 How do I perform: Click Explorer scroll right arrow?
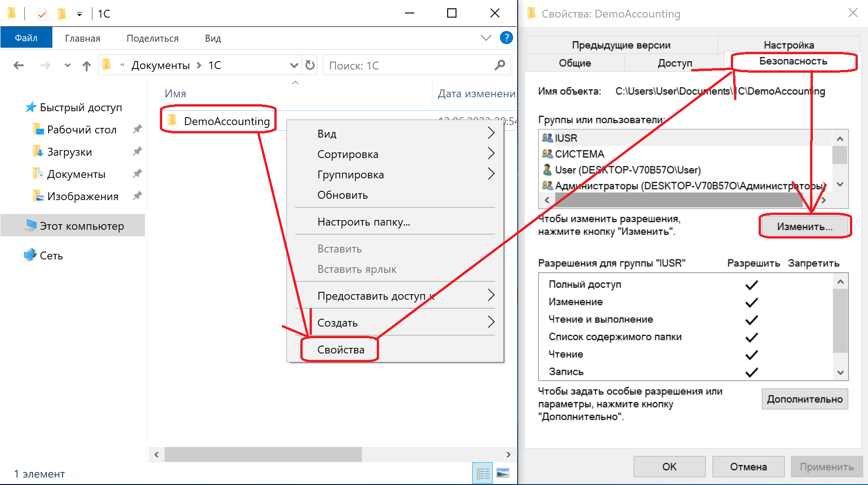(x=508, y=454)
